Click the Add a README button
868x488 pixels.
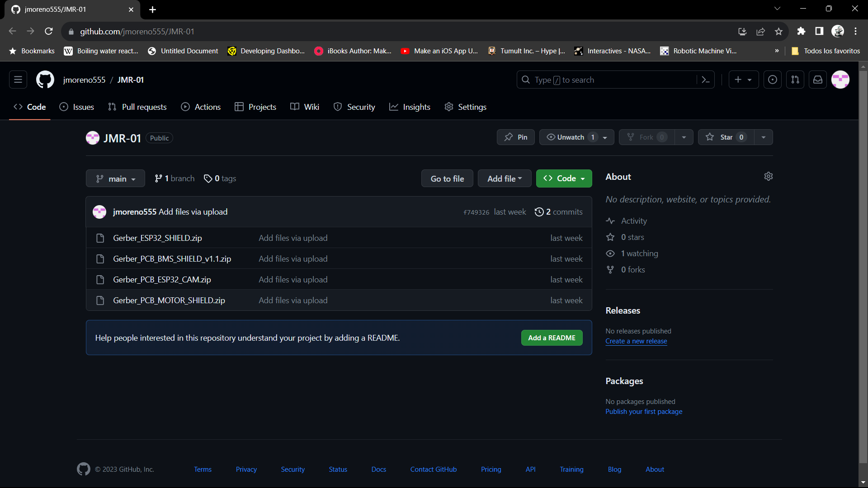[x=552, y=338]
